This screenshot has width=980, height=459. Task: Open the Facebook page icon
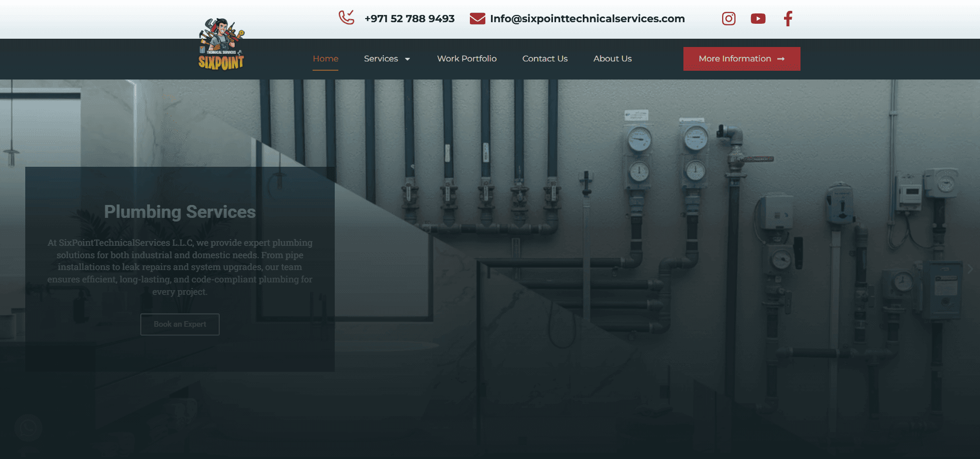(788, 19)
